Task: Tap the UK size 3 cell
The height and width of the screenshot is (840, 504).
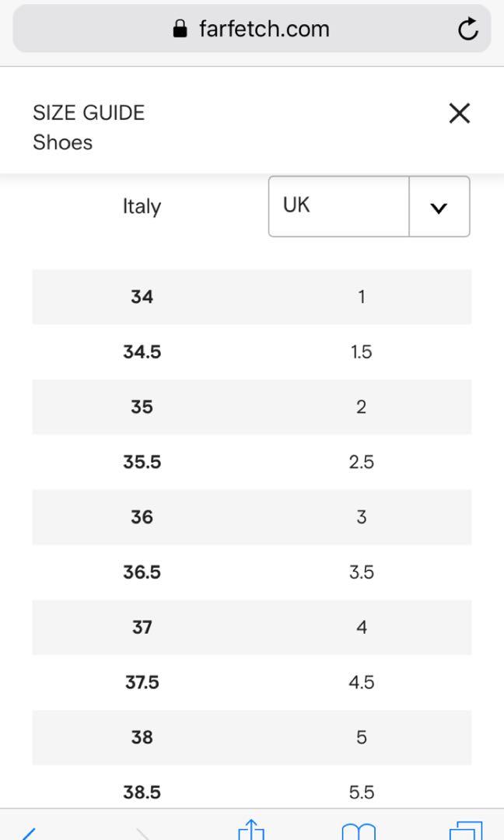Action: [x=362, y=517]
